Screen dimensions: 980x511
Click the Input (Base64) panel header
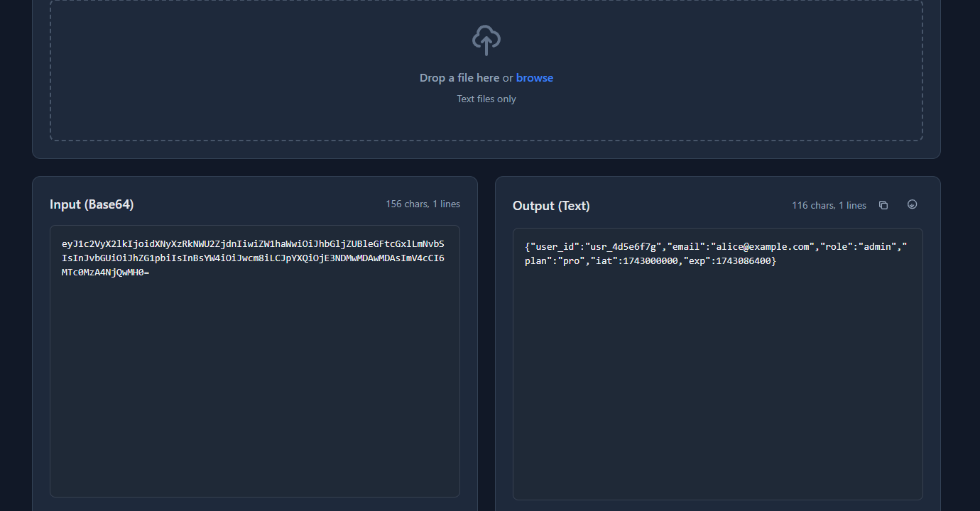[91, 204]
